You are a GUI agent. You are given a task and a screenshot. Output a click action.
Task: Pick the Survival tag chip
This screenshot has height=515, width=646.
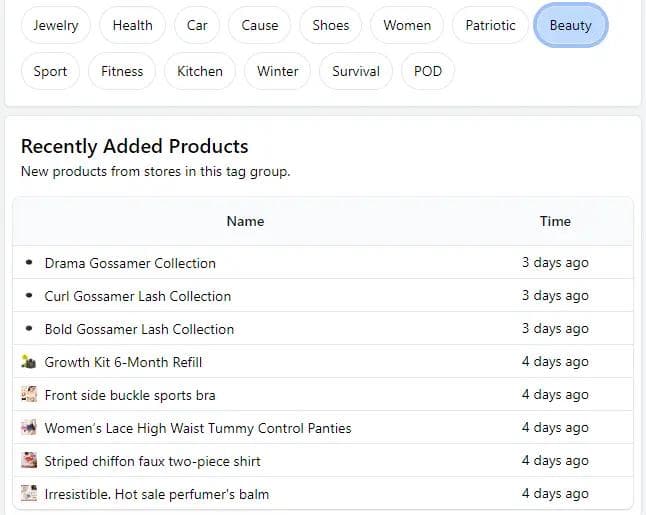click(x=356, y=71)
